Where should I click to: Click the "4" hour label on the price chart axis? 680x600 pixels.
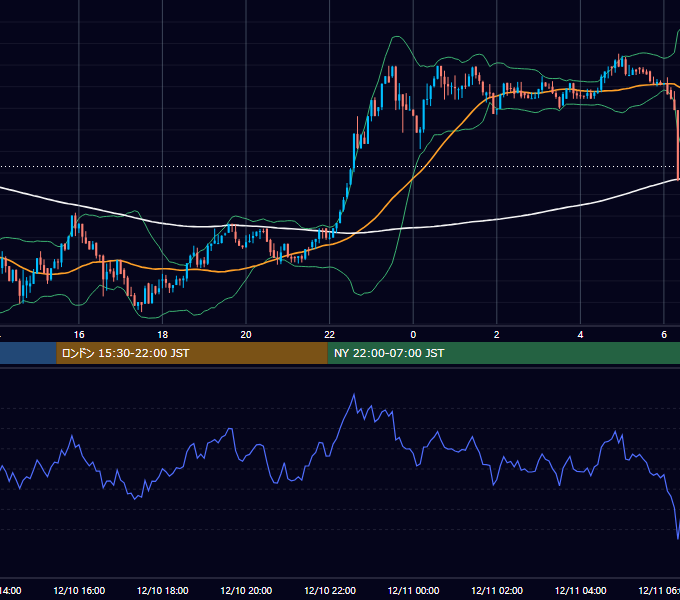tap(580, 334)
